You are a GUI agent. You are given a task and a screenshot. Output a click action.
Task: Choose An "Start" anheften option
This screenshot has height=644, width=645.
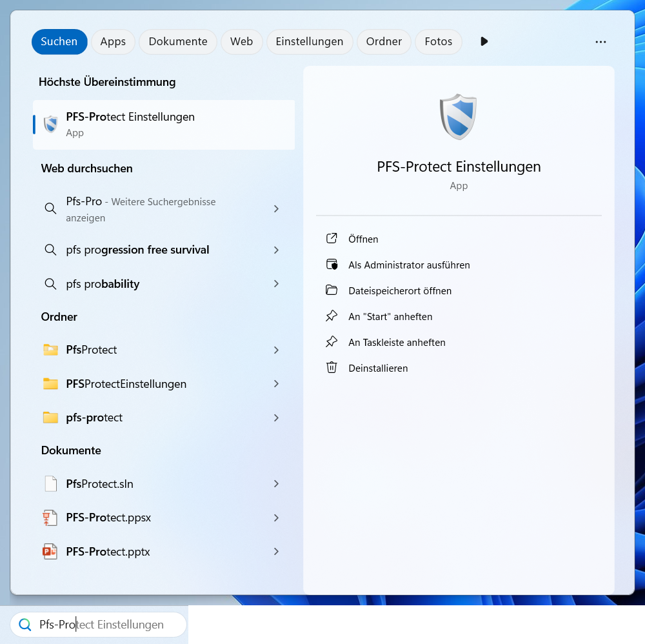(x=390, y=316)
